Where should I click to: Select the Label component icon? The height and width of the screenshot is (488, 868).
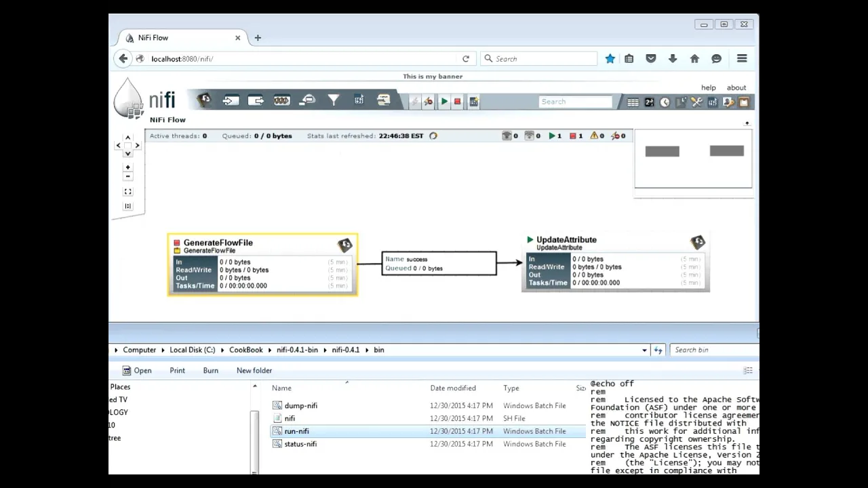[384, 100]
